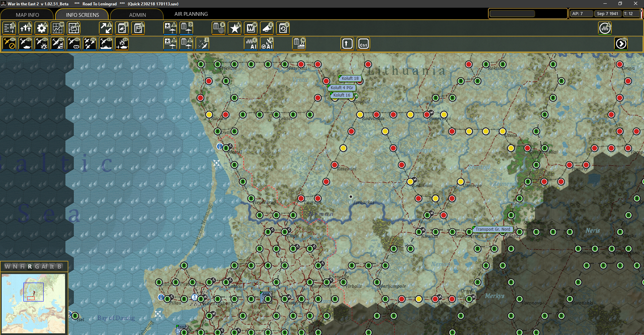
Task: Open the metrics chart icon (M)
Action: tap(58, 28)
